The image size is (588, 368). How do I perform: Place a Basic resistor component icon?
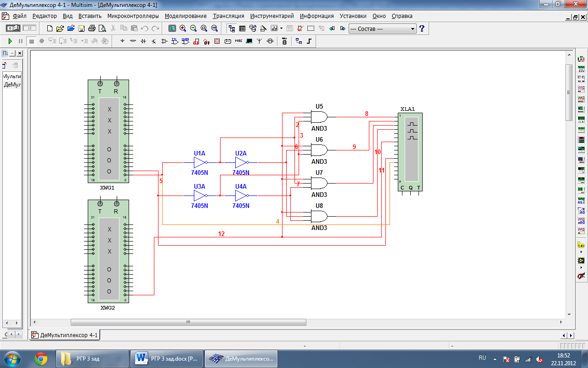point(133,41)
